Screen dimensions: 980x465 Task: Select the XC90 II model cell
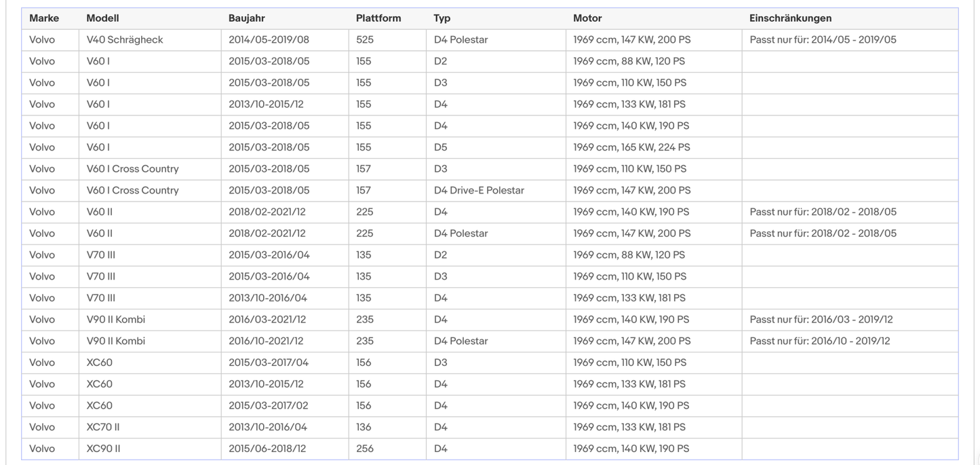(x=104, y=449)
